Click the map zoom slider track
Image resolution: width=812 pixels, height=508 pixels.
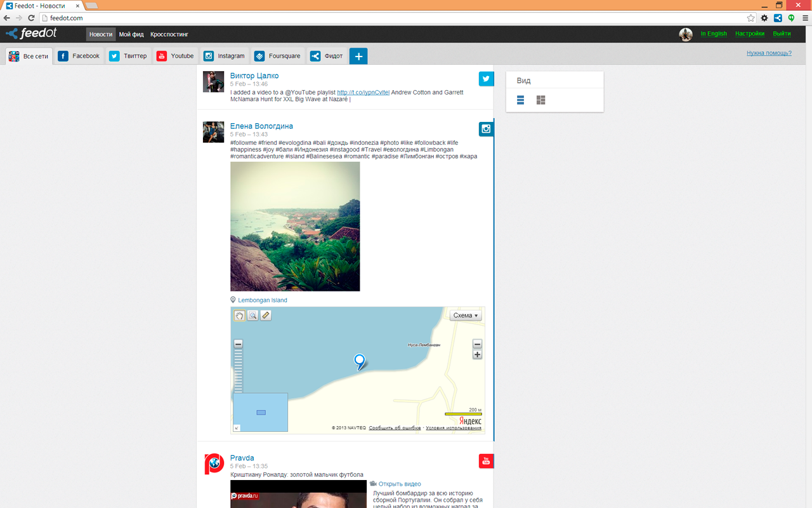pos(239,371)
